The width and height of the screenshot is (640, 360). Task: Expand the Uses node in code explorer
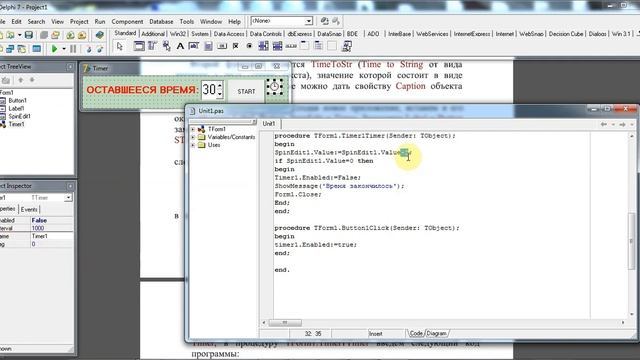point(193,145)
